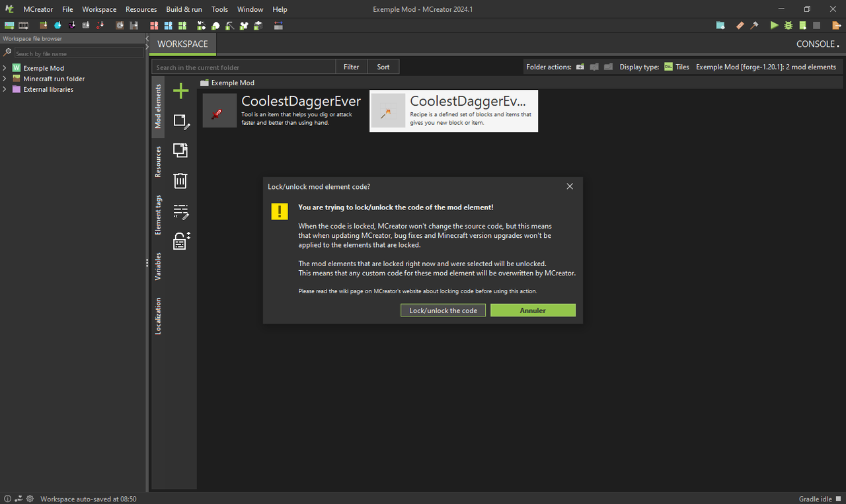The height and width of the screenshot is (504, 846).
Task: Open the Tools menu
Action: pyautogui.click(x=220, y=9)
